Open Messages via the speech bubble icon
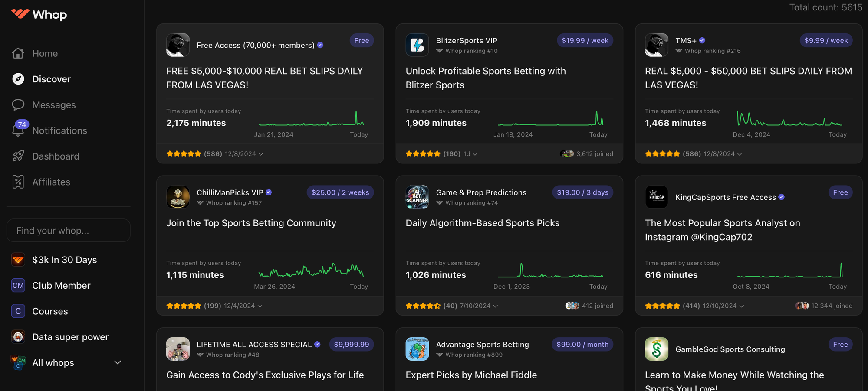Screen dimensions: 868x391 [18, 105]
